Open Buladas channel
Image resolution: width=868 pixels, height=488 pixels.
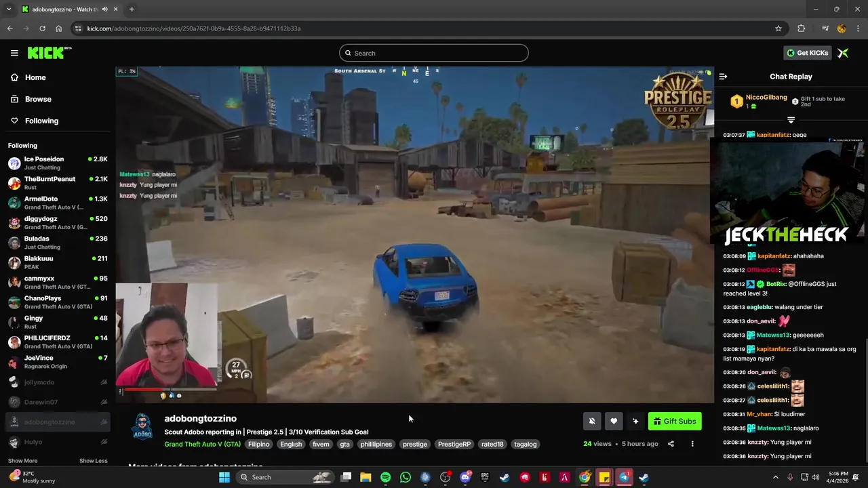58,243
